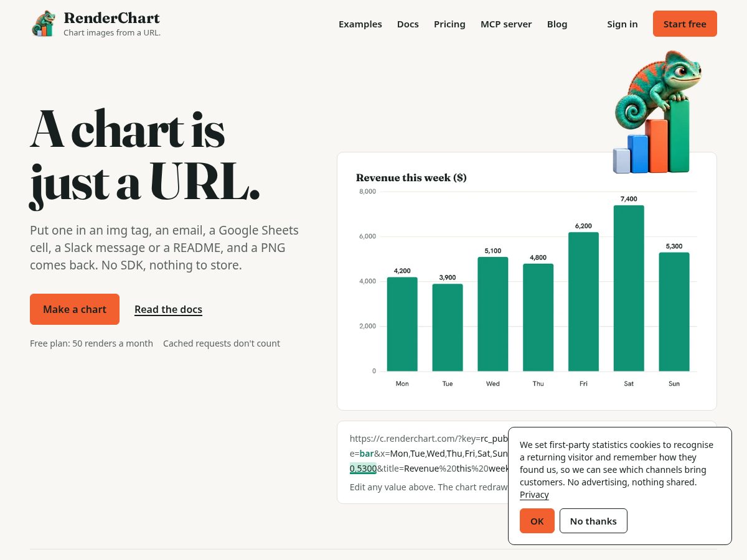Click the Tuesday bar labeled 3,900
The image size is (747, 560).
click(448, 327)
